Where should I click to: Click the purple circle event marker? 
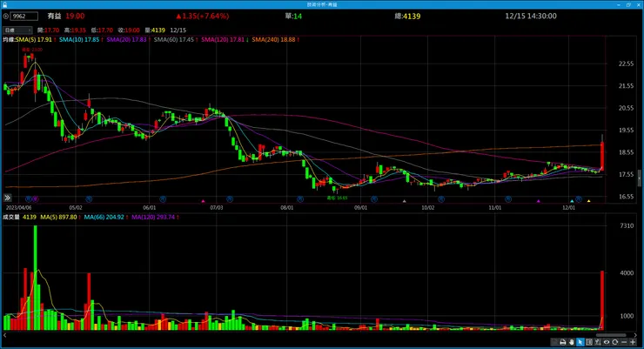tap(36, 199)
